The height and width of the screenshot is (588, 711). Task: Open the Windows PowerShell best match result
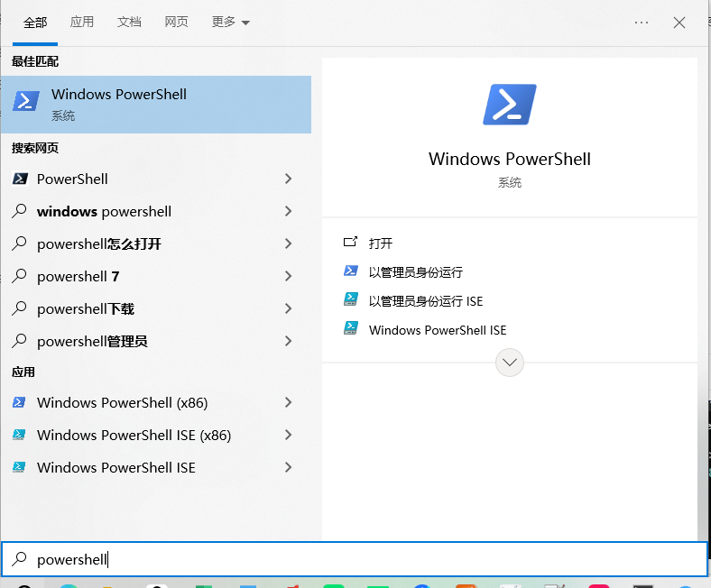156,105
